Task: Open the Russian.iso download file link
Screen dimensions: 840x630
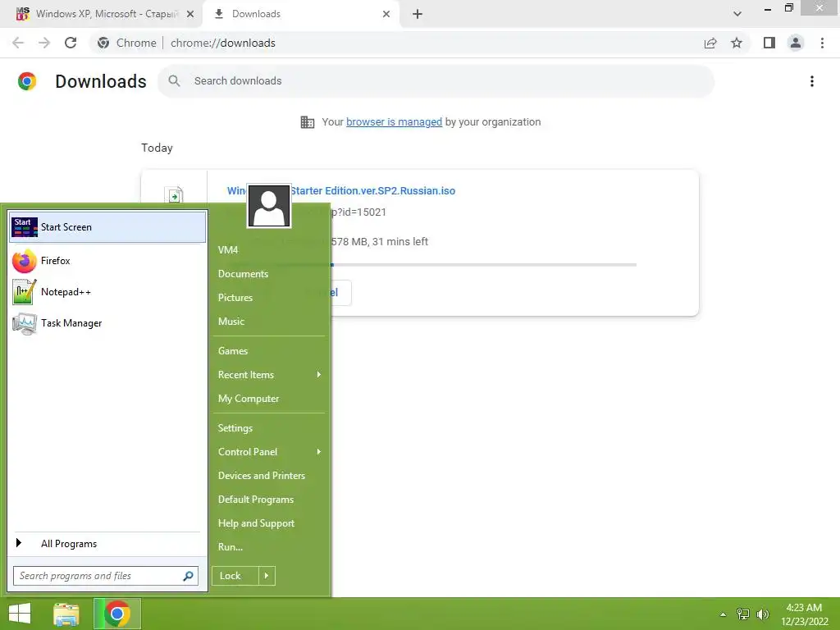Action: click(x=341, y=190)
